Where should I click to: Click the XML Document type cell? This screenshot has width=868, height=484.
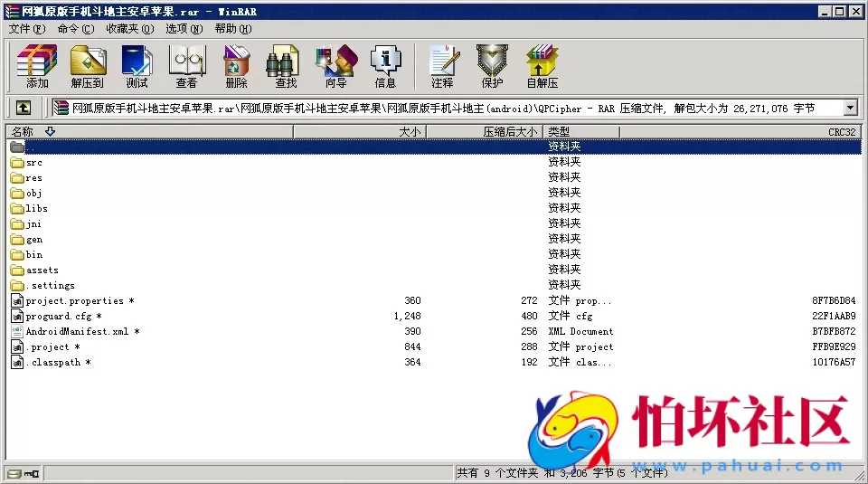point(580,331)
